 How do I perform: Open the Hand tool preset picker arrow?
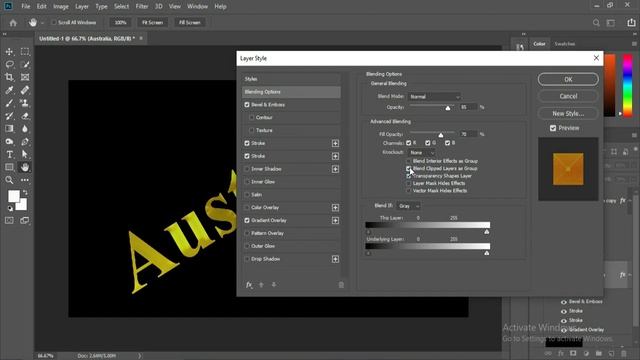click(x=42, y=23)
